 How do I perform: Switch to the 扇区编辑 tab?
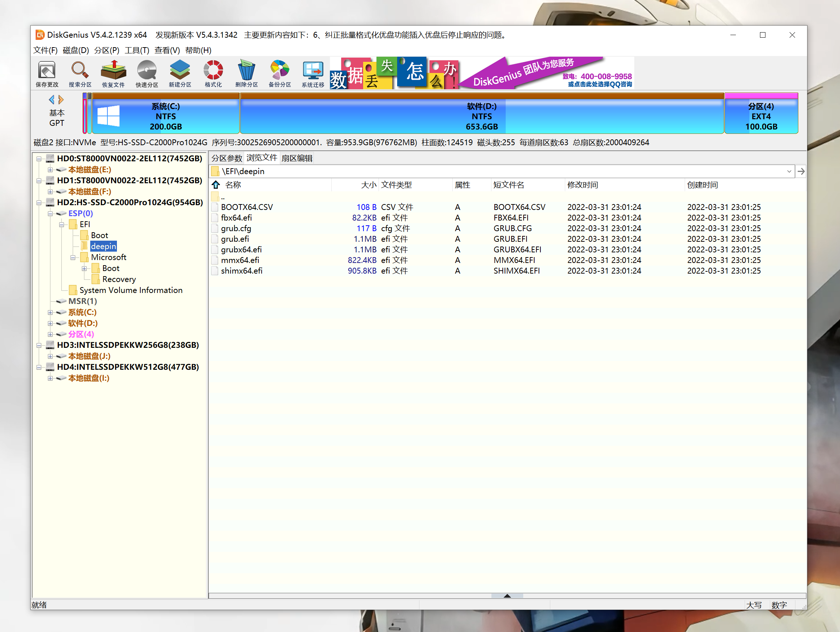click(x=297, y=158)
